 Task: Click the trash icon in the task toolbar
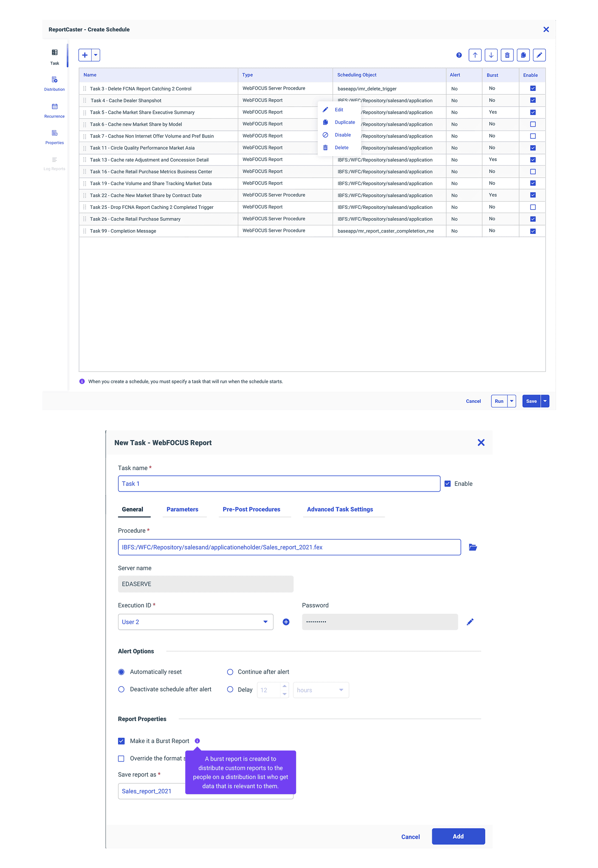pyautogui.click(x=507, y=55)
